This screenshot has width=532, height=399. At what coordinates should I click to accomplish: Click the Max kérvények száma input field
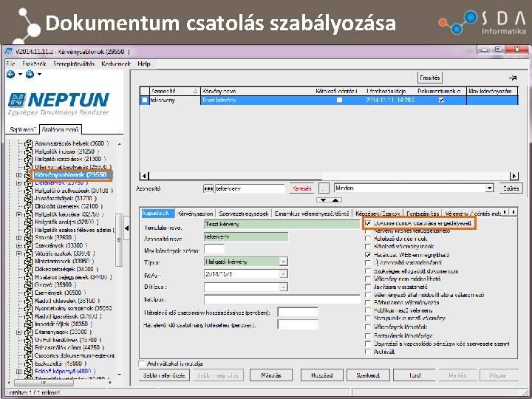coord(214,249)
